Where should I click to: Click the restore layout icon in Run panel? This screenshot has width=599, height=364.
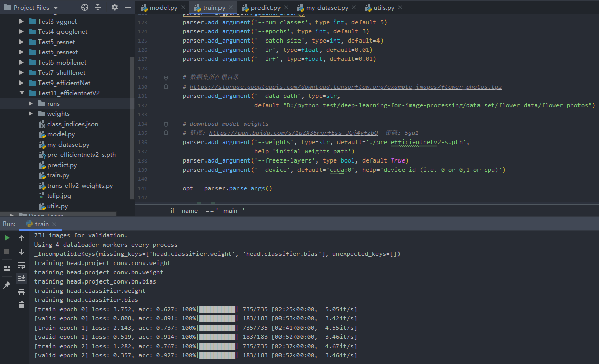click(x=7, y=268)
